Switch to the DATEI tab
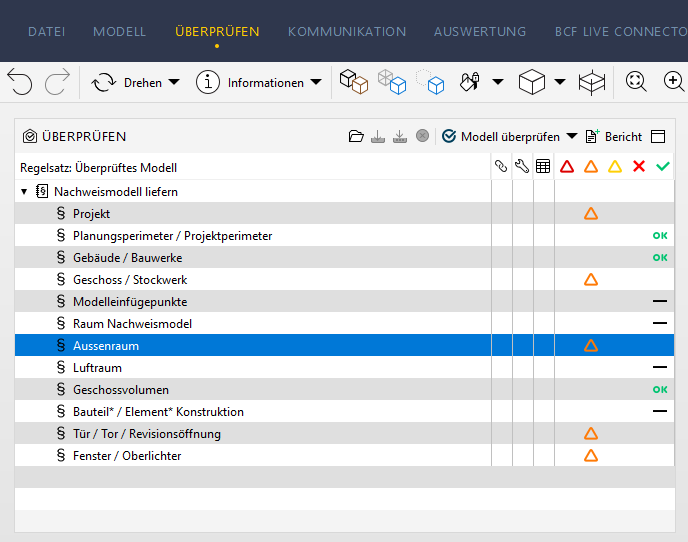The height and width of the screenshot is (542, 688). [x=47, y=32]
